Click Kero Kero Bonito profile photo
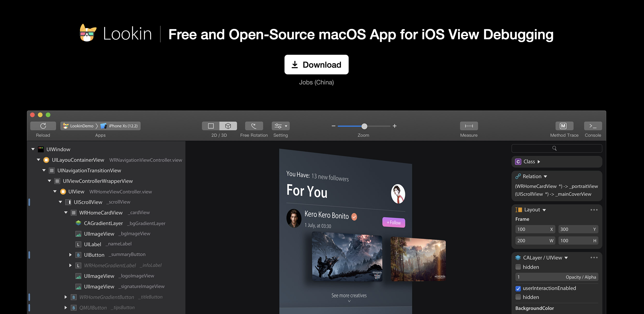This screenshot has width=644, height=314. pyautogui.click(x=294, y=218)
